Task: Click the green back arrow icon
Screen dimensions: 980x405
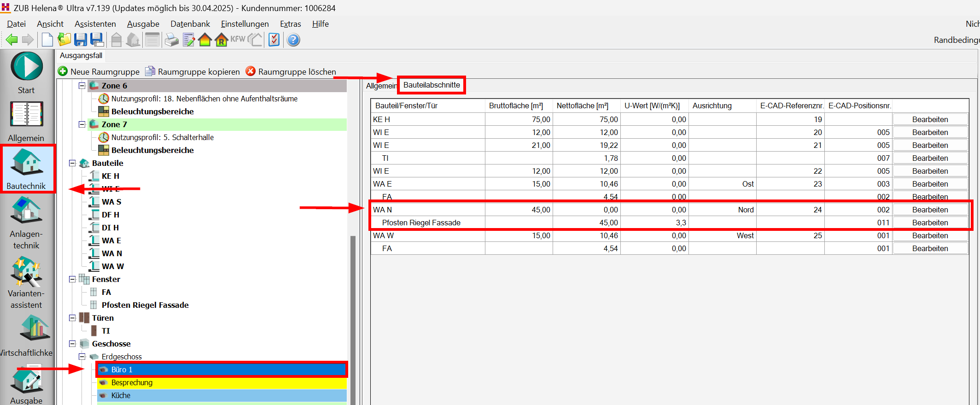Action: (x=12, y=40)
